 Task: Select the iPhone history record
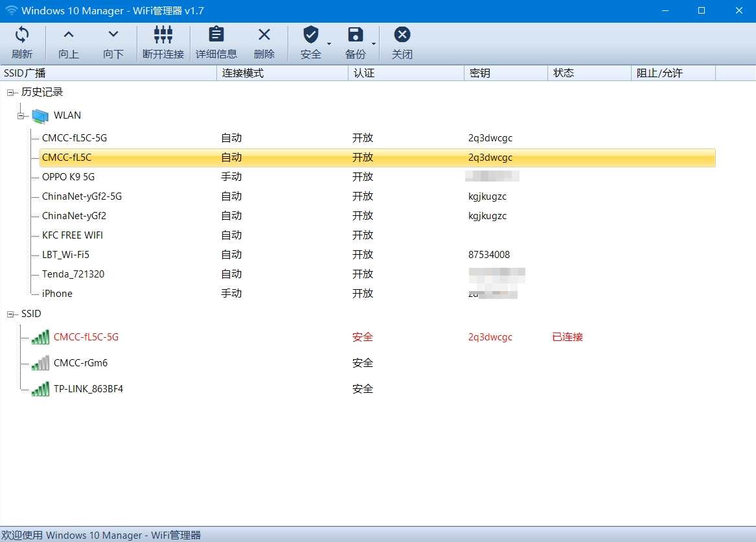coord(56,293)
